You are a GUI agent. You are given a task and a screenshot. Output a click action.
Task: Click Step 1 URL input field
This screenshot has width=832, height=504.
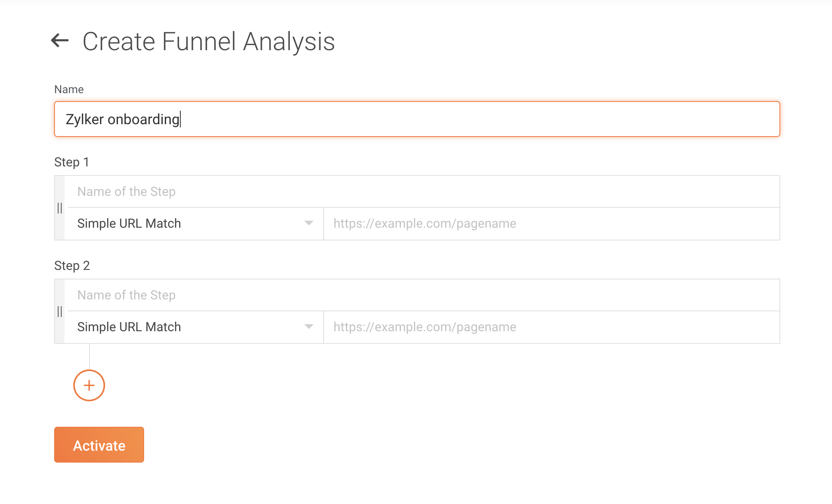(x=551, y=223)
